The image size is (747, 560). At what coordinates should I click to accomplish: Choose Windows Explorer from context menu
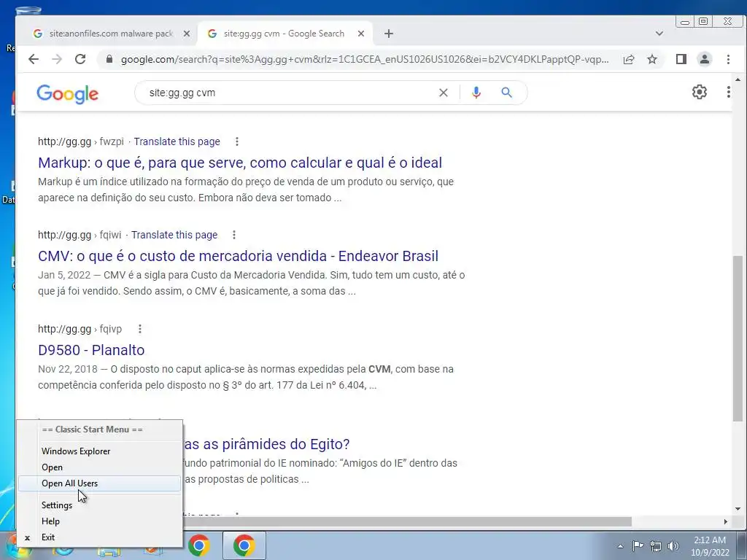(99, 451)
